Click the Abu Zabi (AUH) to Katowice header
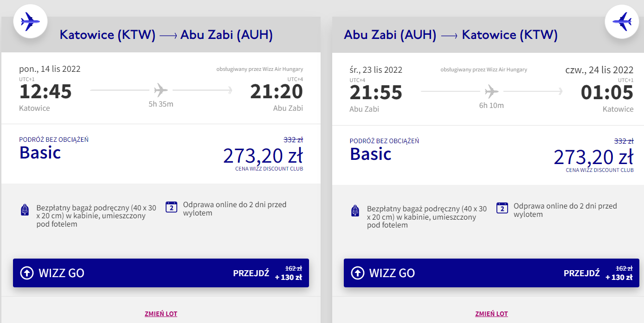 451,35
